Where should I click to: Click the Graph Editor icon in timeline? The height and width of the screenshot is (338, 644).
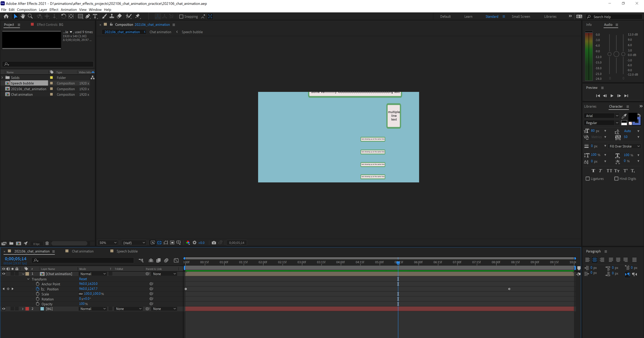176,260
